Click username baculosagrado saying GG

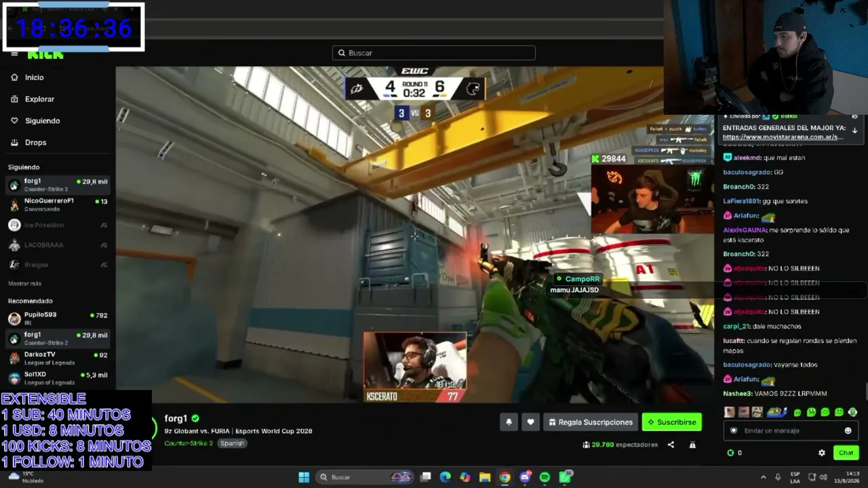[747, 172]
